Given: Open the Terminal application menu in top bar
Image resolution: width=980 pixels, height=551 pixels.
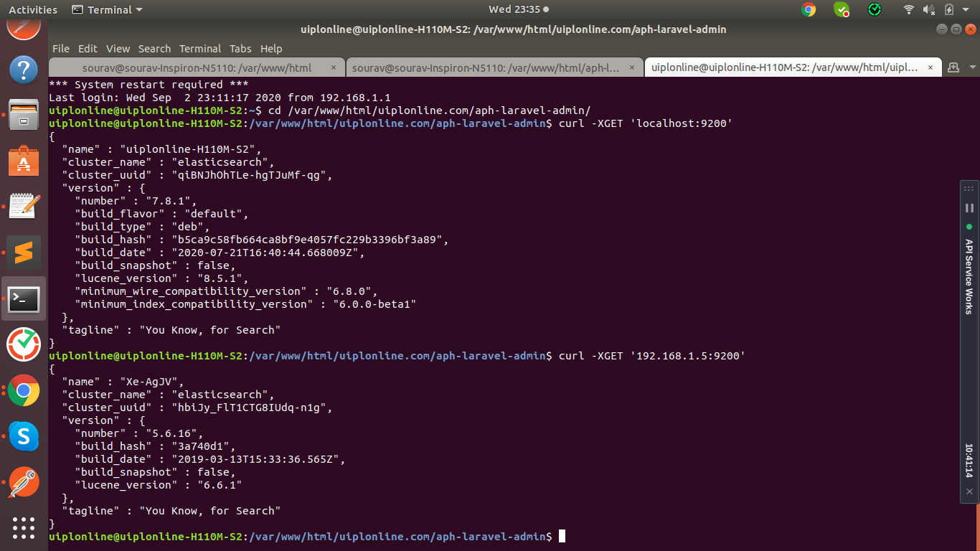Looking at the screenshot, I should point(108,9).
